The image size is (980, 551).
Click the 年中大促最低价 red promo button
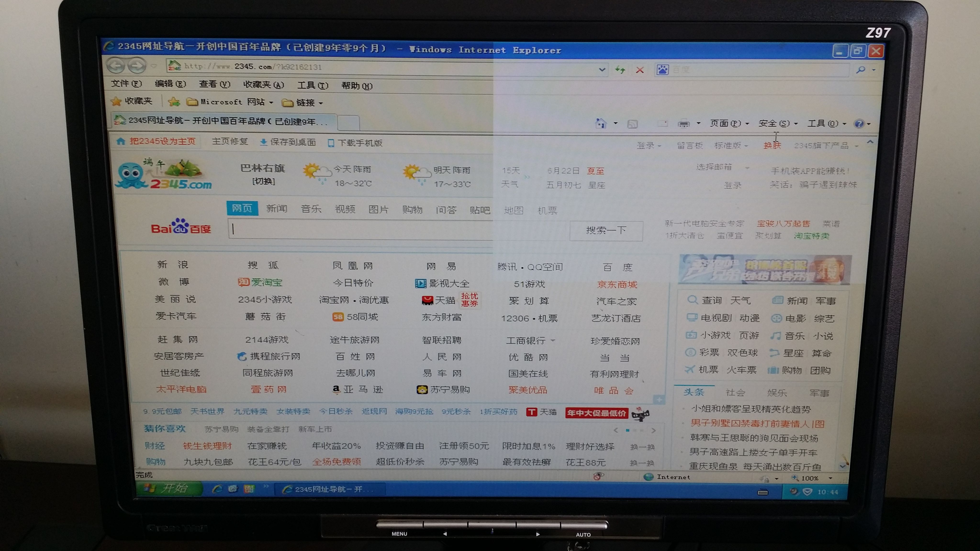point(596,413)
